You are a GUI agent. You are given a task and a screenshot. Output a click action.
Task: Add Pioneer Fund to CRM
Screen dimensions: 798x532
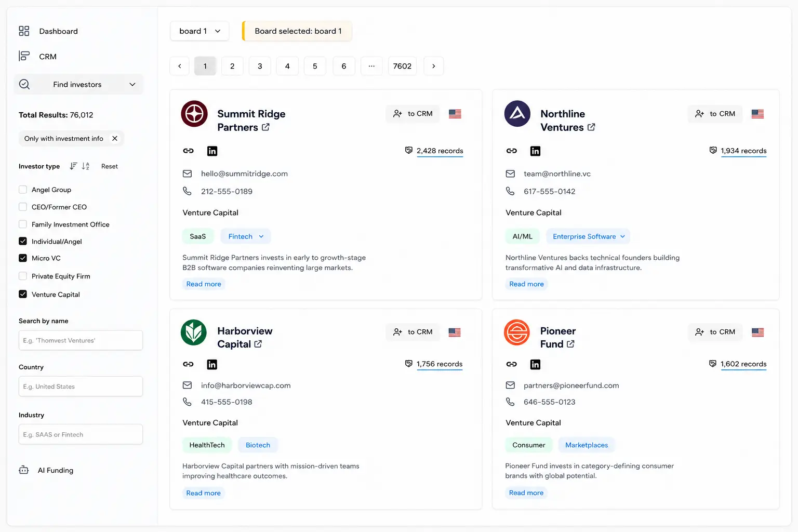715,332
